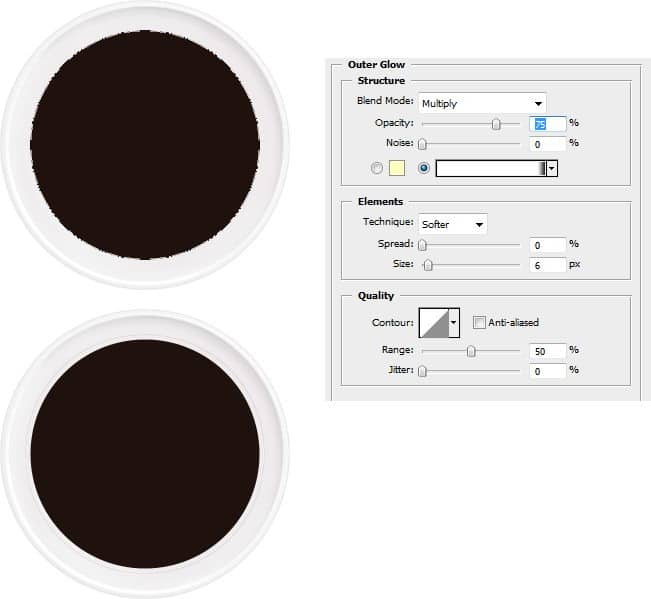651x599 pixels.
Task: Expand the gradient picker dropdown arrow
Action: pos(552,169)
